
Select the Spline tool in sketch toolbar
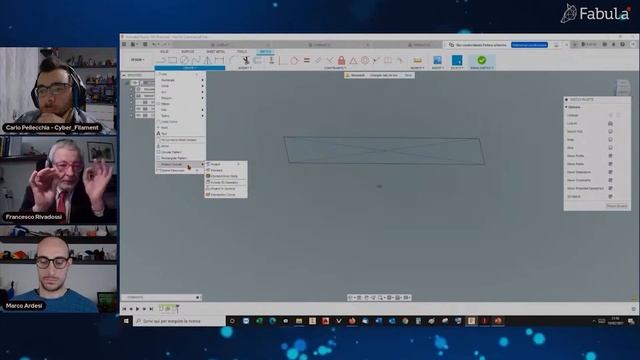click(196, 60)
